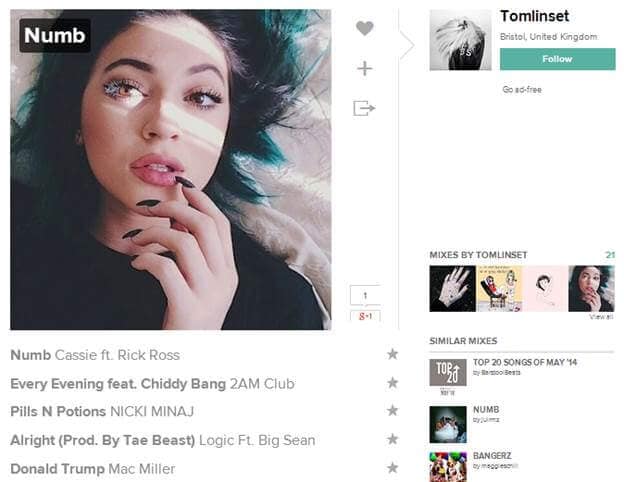Viewport: 624px width, 482px height.
Task: Open the BANGERZ similar mix
Action: click(x=492, y=456)
